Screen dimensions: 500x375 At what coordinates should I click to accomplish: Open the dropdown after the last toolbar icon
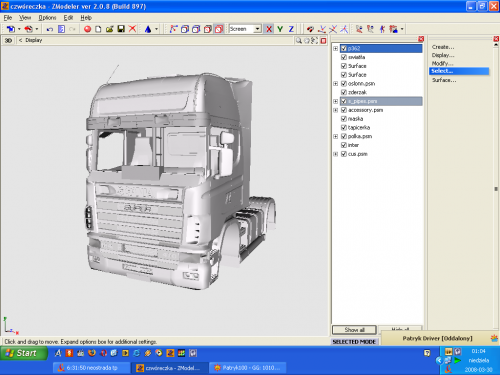click(x=402, y=29)
